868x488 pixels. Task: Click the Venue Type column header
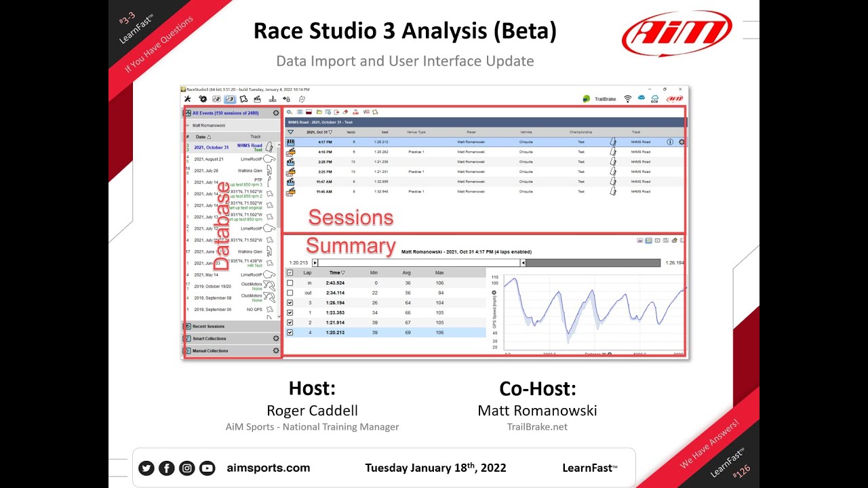point(416,132)
